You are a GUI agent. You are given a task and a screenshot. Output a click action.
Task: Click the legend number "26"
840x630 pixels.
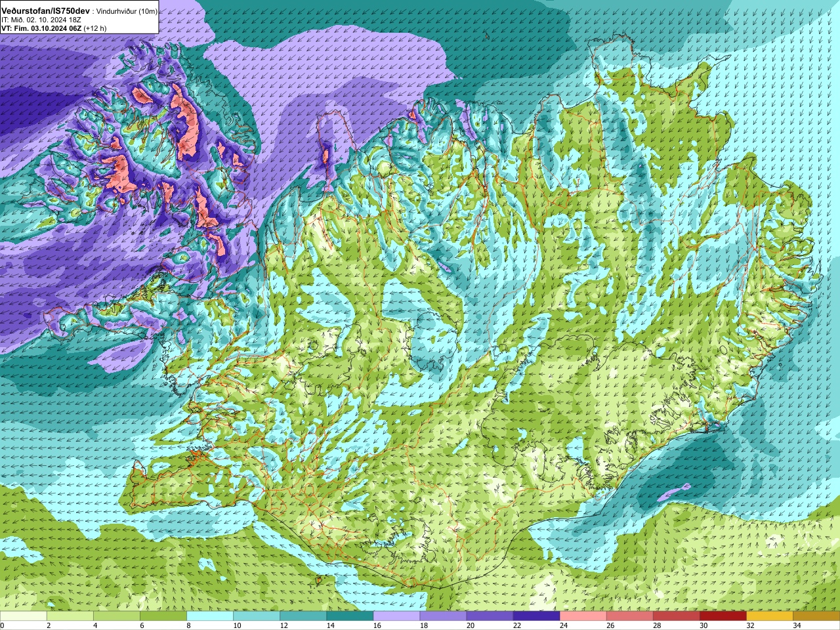click(x=610, y=625)
